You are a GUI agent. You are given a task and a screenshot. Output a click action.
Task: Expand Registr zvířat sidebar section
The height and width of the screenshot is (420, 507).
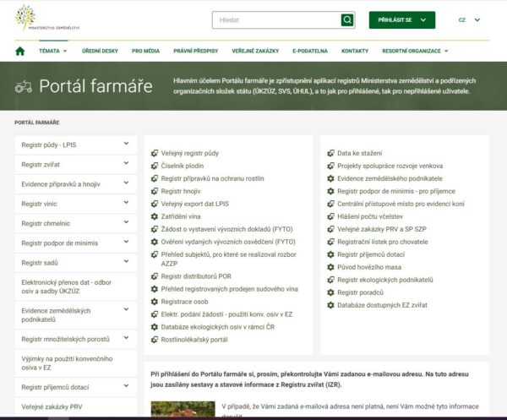pyautogui.click(x=126, y=163)
